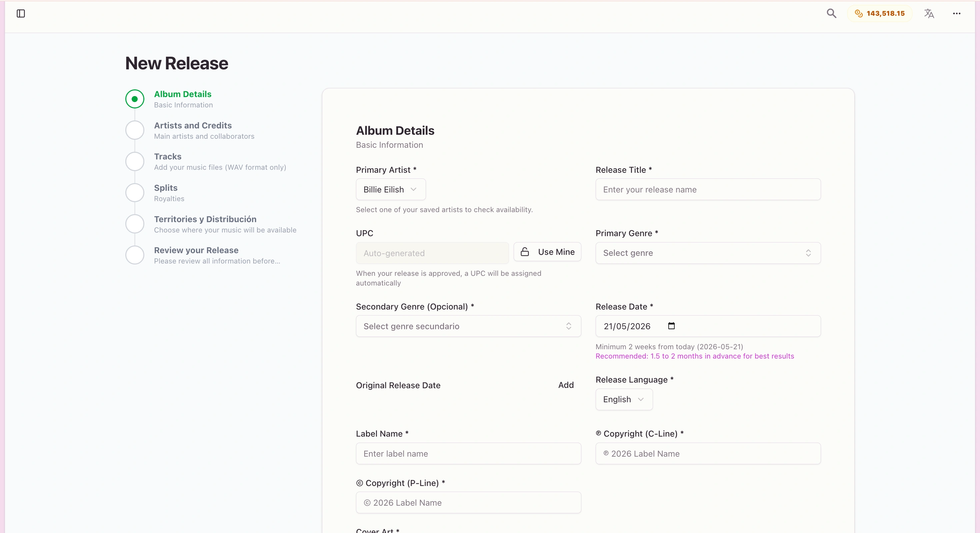Click Select one of your saved artists hint
The height and width of the screenshot is (533, 980).
click(x=444, y=209)
